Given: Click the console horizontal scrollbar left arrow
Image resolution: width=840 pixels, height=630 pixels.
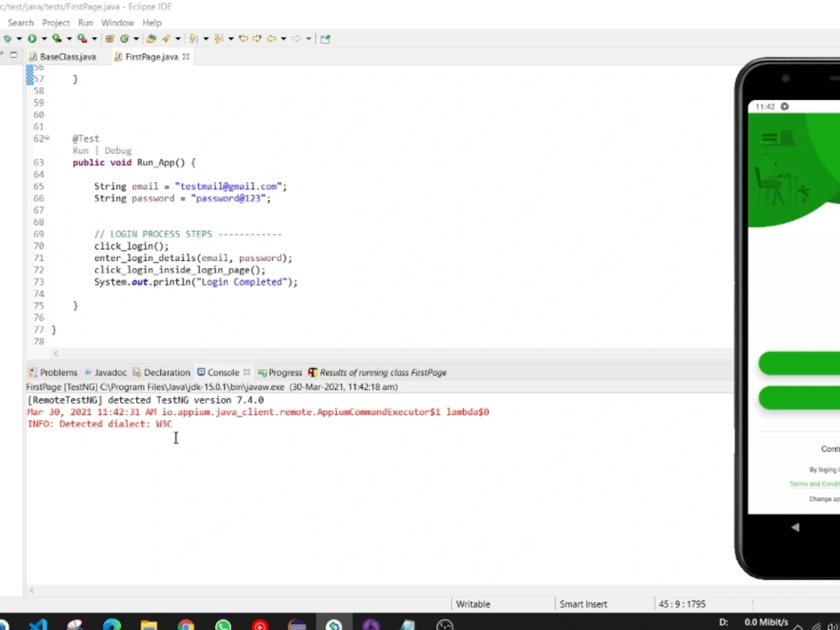Looking at the screenshot, I should [32, 591].
